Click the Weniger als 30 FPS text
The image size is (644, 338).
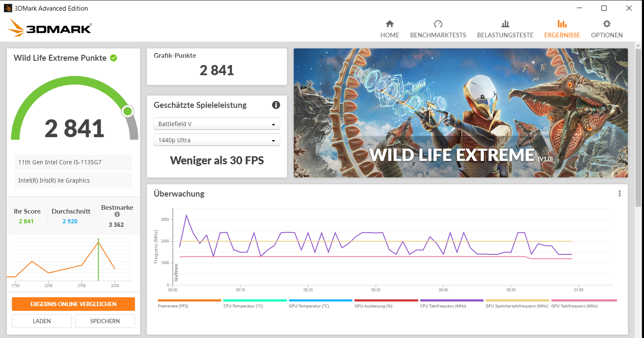pyautogui.click(x=217, y=161)
